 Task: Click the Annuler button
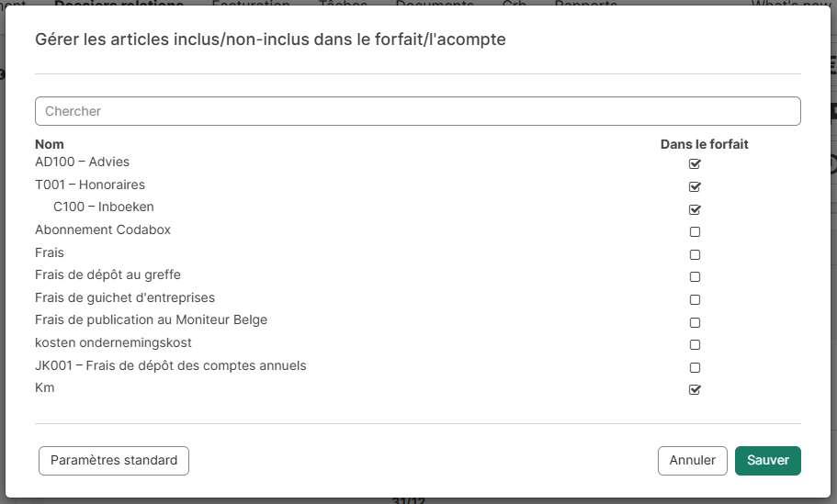coord(692,460)
